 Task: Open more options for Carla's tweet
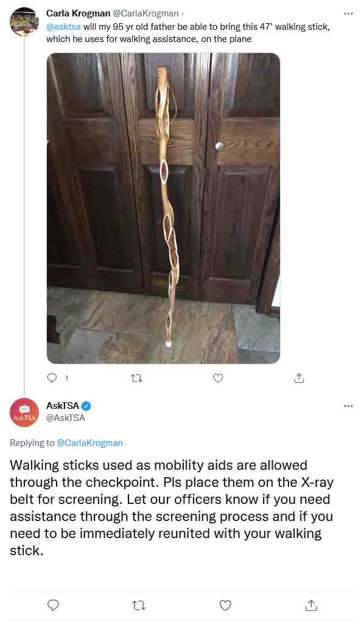tap(348, 13)
